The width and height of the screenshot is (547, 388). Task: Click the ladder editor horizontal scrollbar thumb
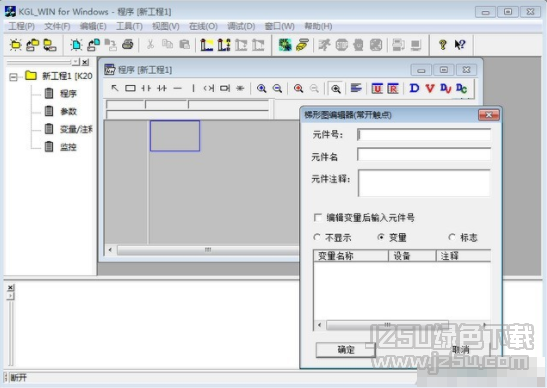208,250
